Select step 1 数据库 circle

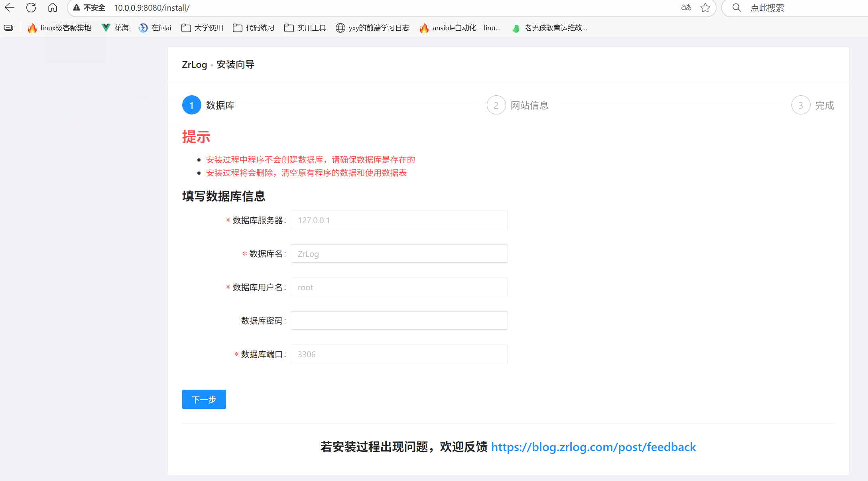click(192, 105)
